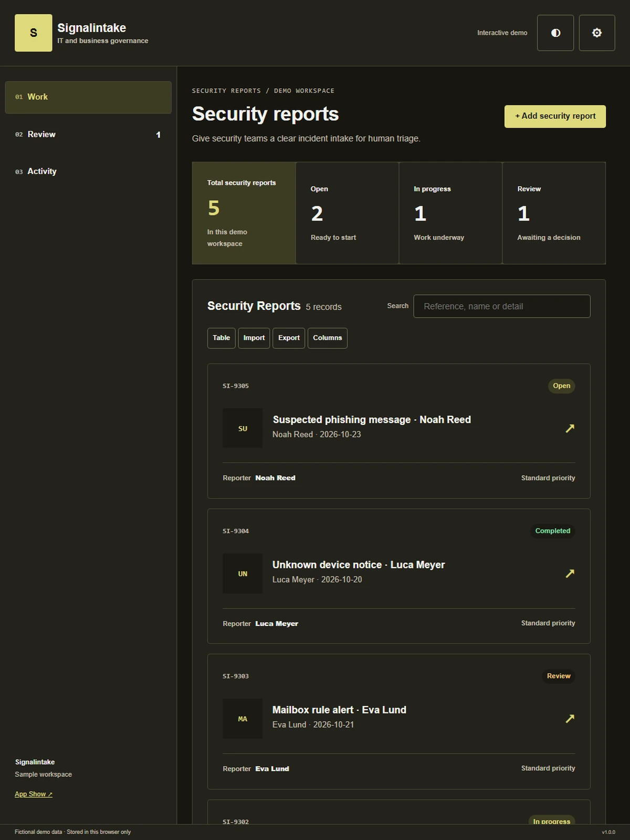Click Standard priority on SI-9304 card
Image resolution: width=630 pixels, height=840 pixels.
point(548,623)
